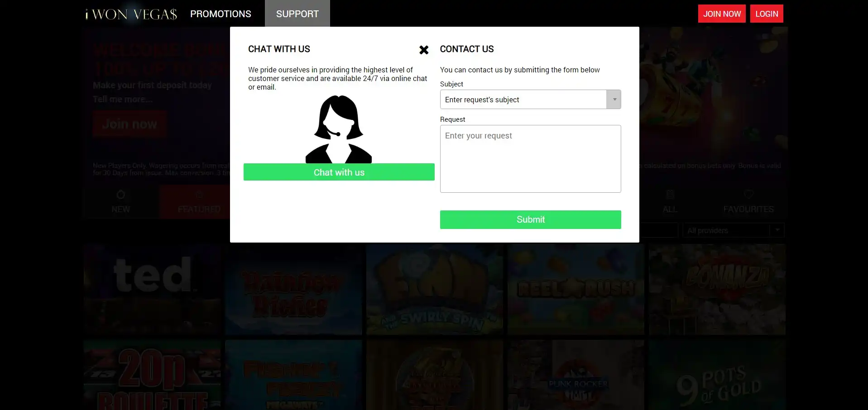Close the support dialog with the X icon
868x410 pixels.
pyautogui.click(x=424, y=50)
